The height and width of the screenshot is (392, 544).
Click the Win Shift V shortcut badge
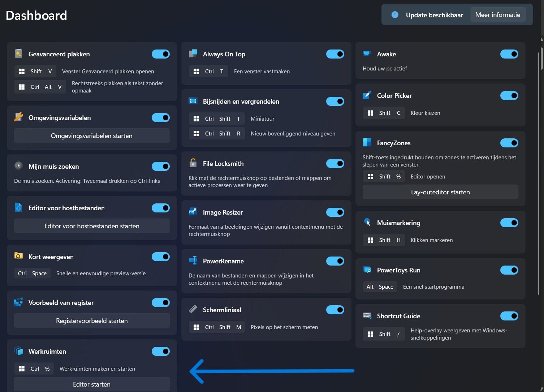[35, 71]
